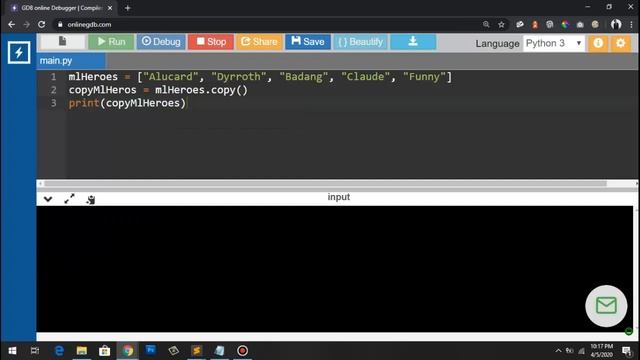Viewport: 640px width, 360px height.
Task: Launch Microsoft Edge from taskbar
Action: pyautogui.click(x=59, y=351)
